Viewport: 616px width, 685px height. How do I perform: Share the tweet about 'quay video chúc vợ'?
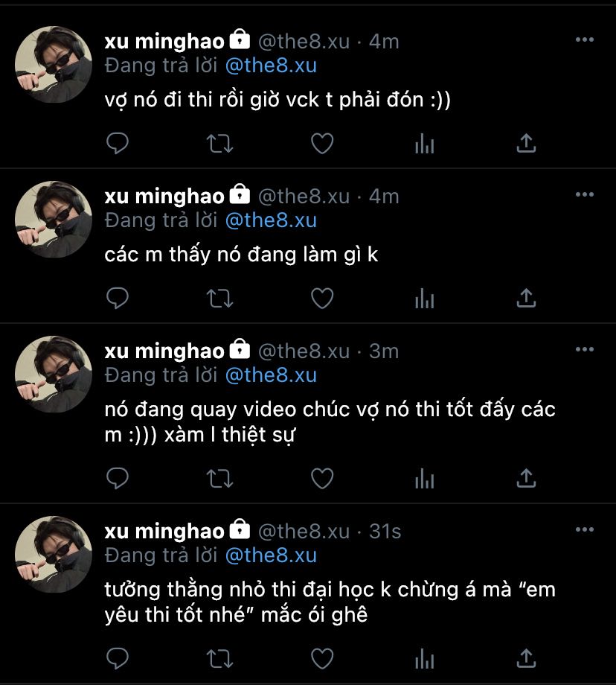tap(526, 478)
